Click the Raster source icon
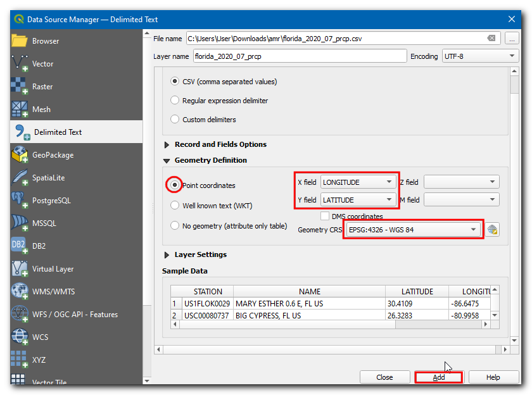532x395 pixels. click(x=20, y=87)
